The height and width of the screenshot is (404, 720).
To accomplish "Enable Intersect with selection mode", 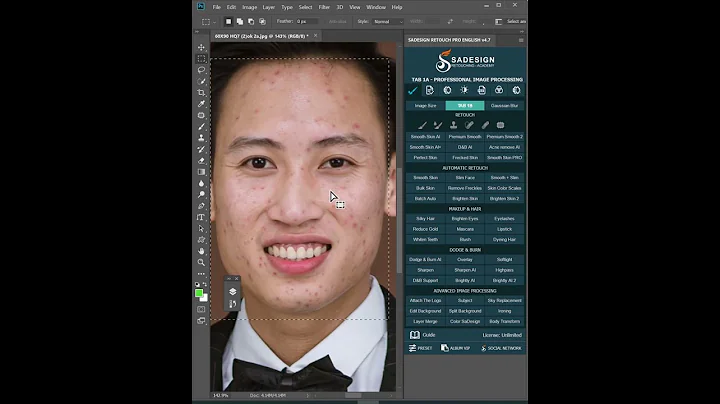I will (x=262, y=22).
